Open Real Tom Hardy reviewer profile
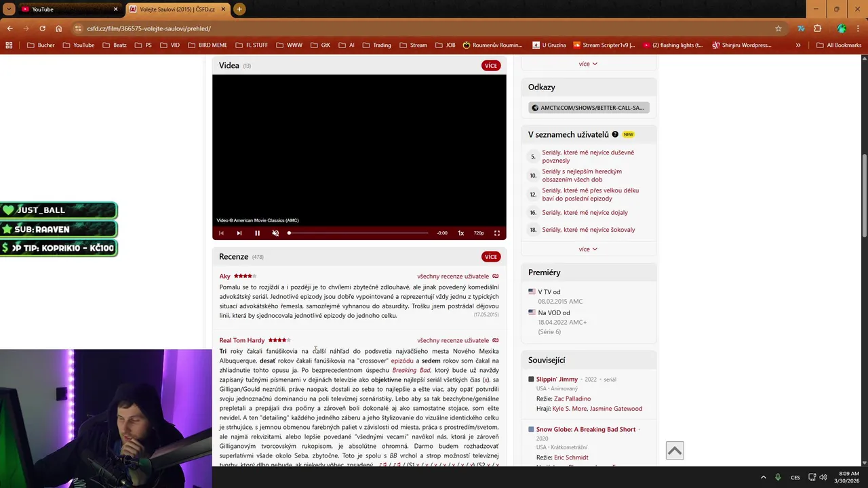 (x=242, y=340)
